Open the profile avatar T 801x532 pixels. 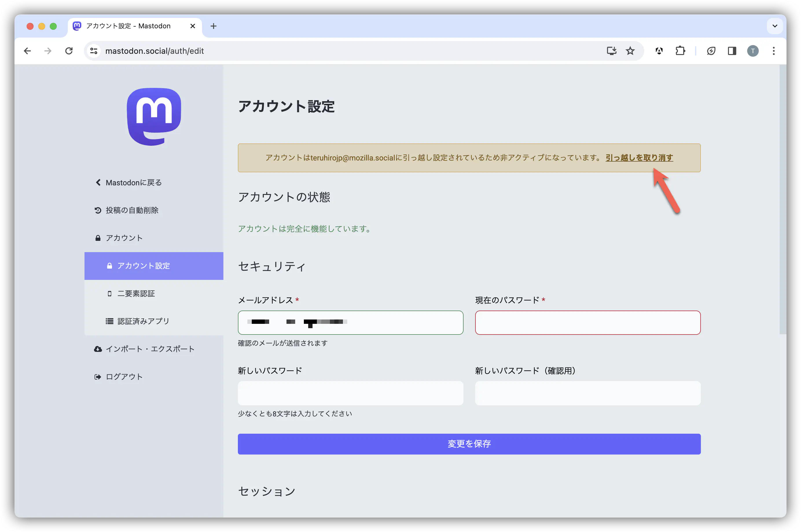[753, 51]
